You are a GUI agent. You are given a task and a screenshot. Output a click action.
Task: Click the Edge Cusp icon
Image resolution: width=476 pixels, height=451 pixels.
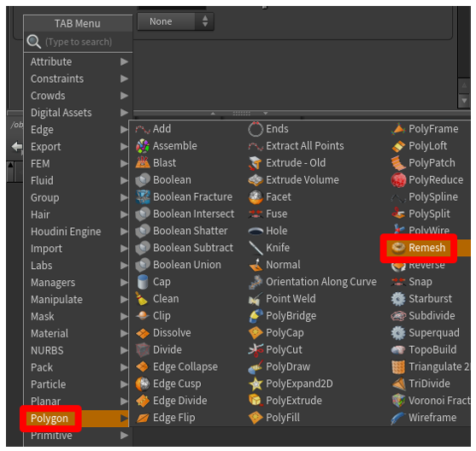pos(143,384)
